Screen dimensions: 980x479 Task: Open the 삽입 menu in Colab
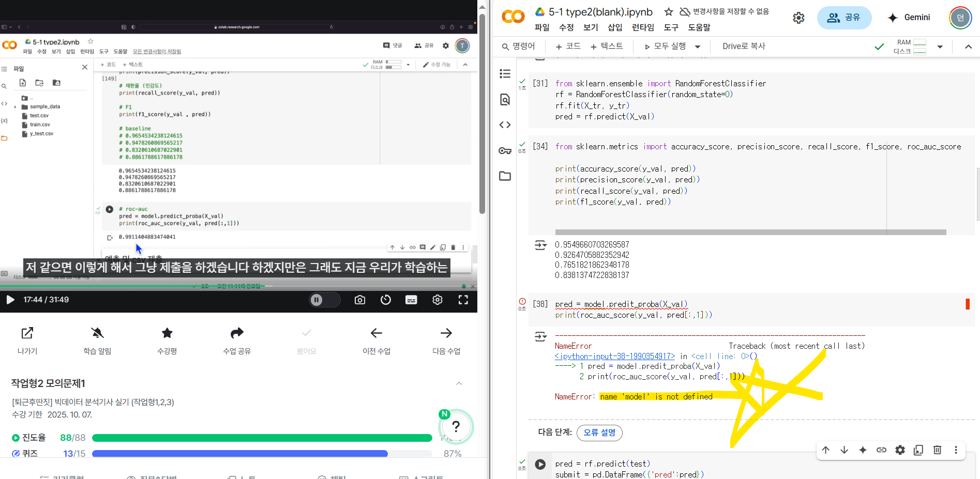[615, 27]
